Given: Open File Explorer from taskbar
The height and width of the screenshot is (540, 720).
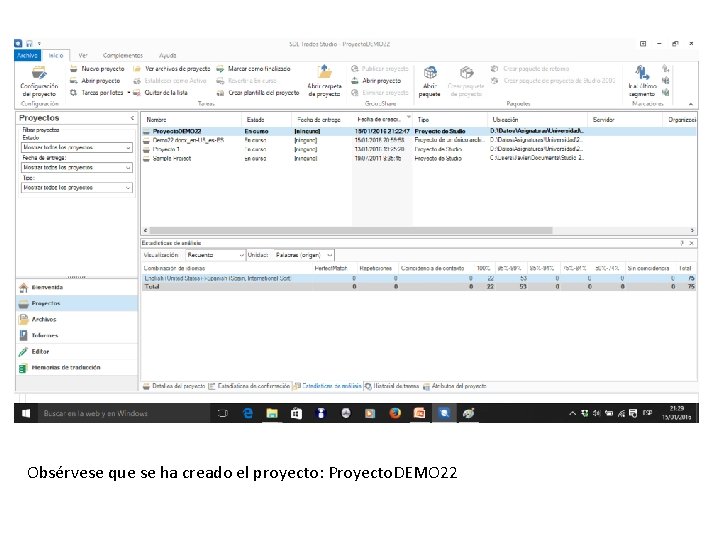Looking at the screenshot, I should click(x=272, y=413).
